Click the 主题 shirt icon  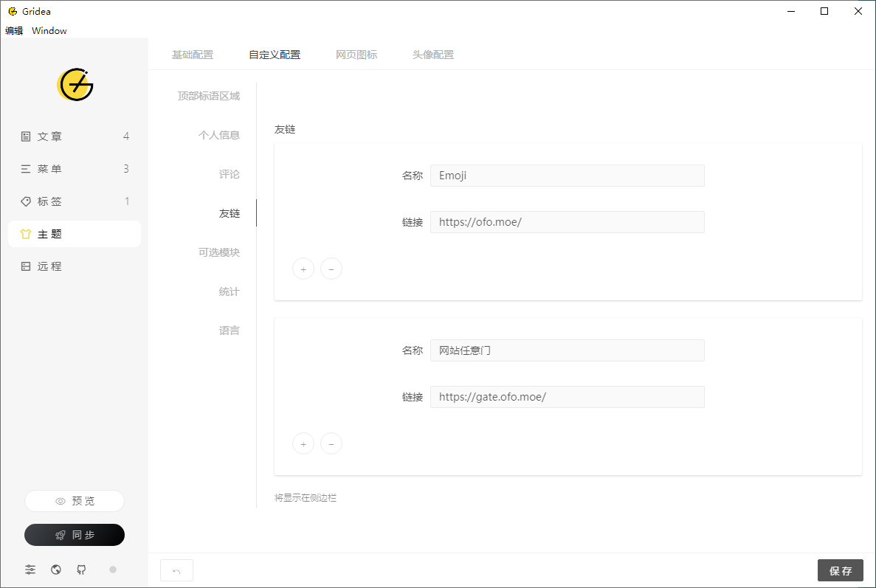point(26,234)
